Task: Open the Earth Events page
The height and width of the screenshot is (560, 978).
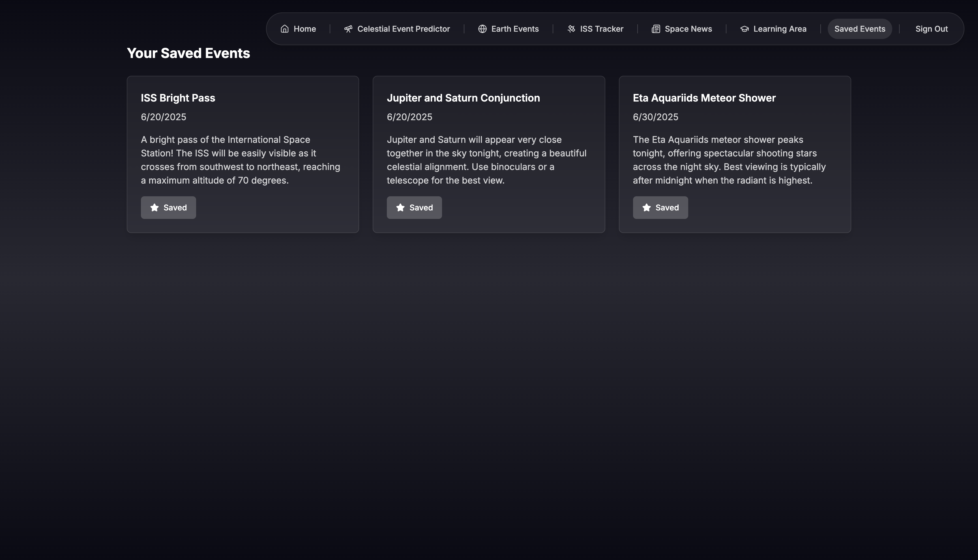Action: click(x=515, y=29)
